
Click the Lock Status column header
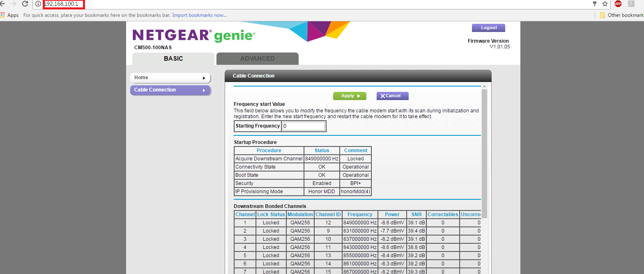[x=271, y=215]
